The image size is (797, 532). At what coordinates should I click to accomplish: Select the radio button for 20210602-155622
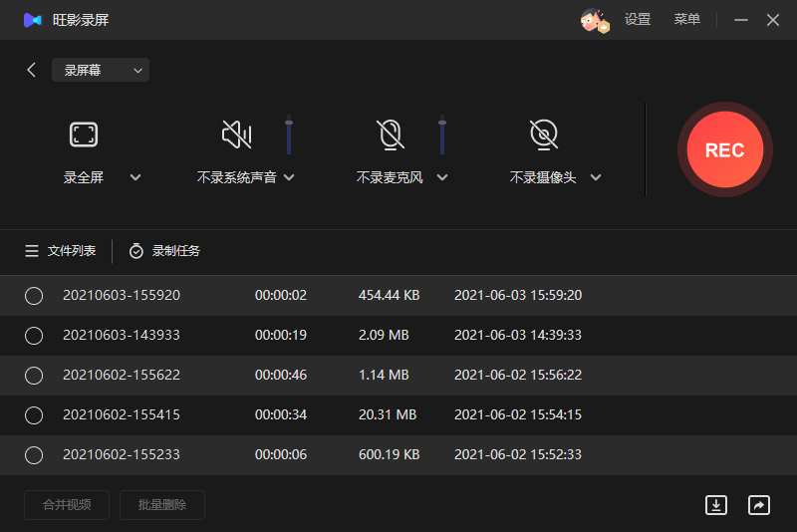point(34,376)
